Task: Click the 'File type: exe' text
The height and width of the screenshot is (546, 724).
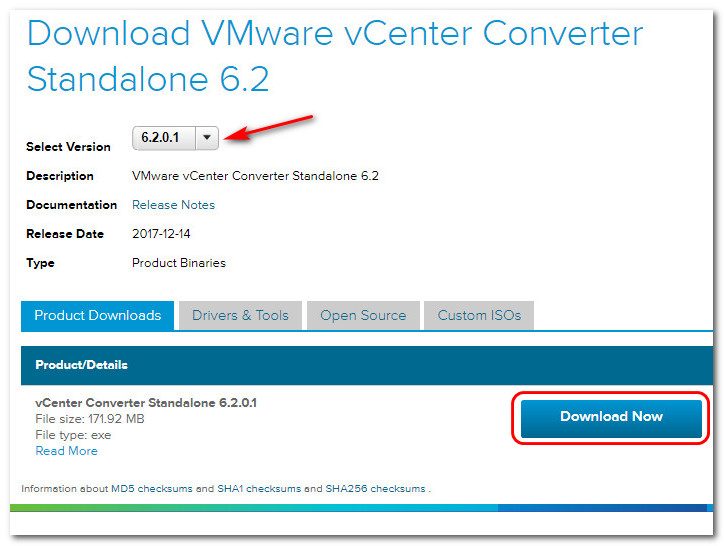Action: 73,435
